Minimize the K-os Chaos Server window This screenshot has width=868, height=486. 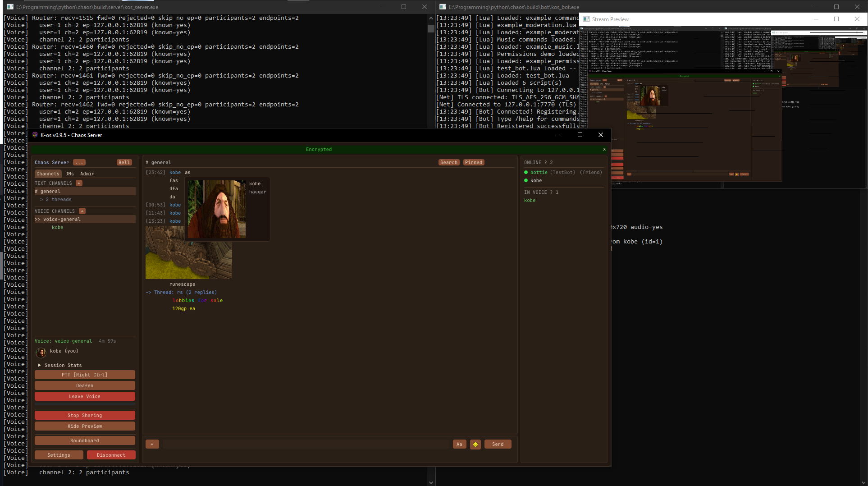560,135
